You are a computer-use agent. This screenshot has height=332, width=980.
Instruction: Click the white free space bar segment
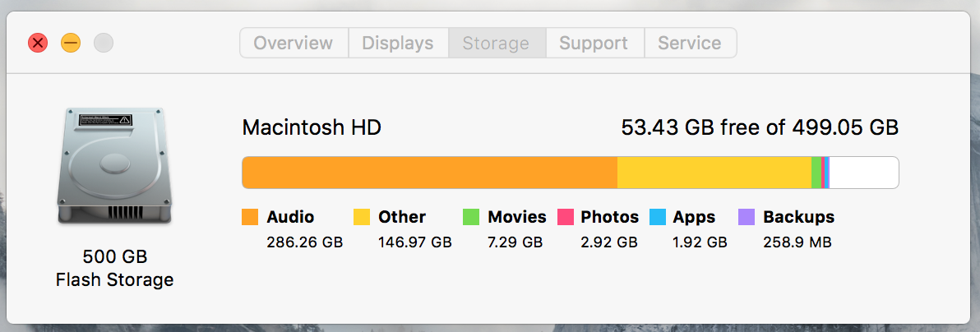[x=863, y=173]
